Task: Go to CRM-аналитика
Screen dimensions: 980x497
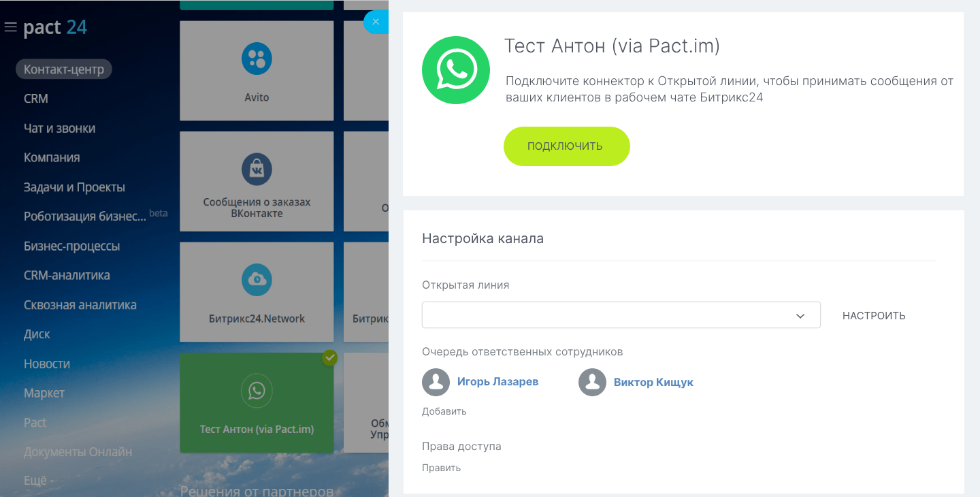Action: coord(67,275)
